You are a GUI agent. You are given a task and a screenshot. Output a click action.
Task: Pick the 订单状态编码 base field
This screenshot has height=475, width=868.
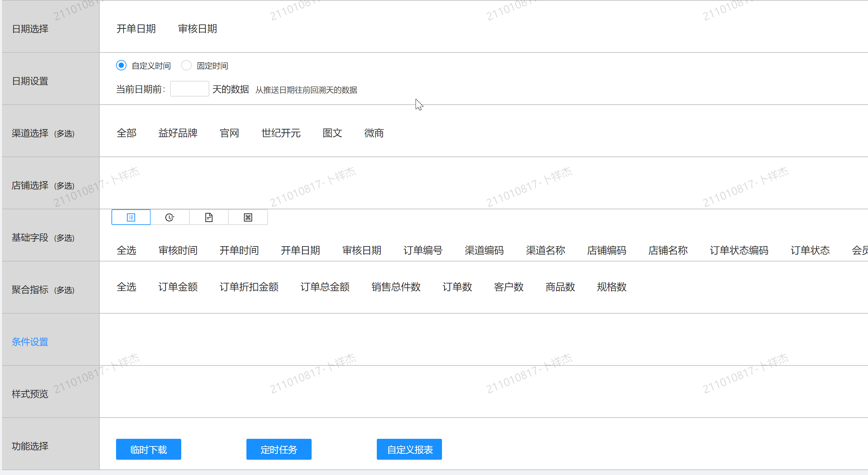click(x=739, y=250)
